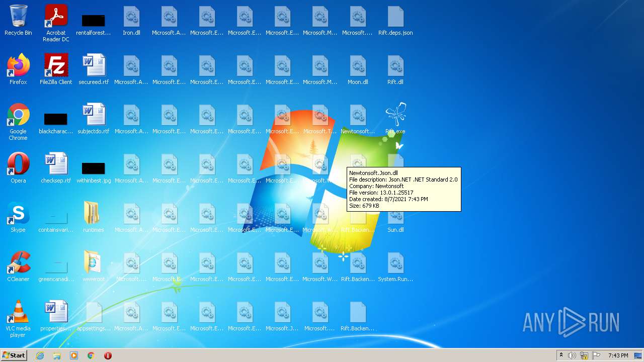Image resolution: width=644 pixels, height=362 pixels.
Task: Open Windows Explorer from taskbar
Action: (x=57, y=355)
